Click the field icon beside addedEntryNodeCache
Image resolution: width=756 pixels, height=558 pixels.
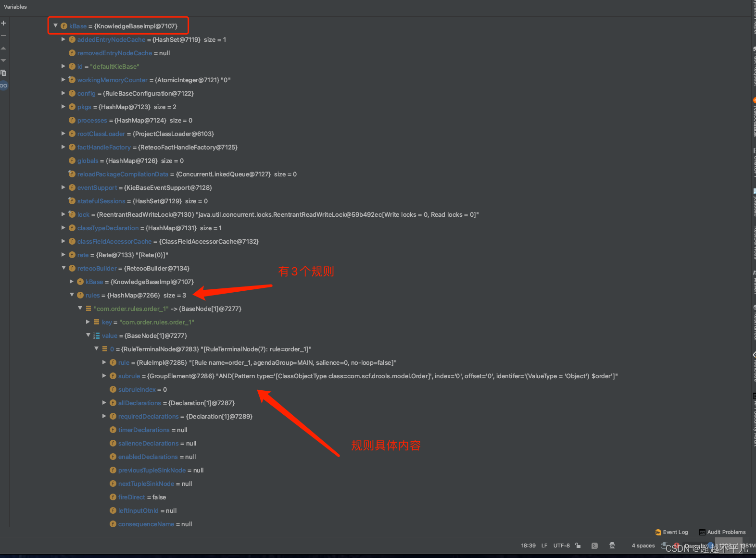point(72,39)
